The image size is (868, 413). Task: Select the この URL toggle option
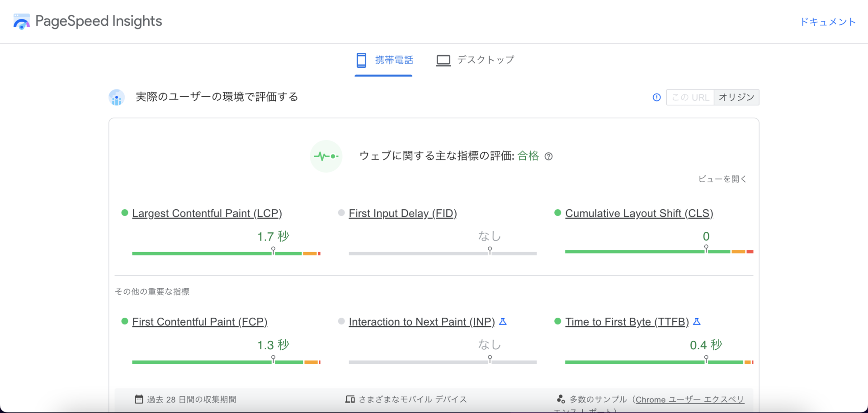[x=690, y=97]
